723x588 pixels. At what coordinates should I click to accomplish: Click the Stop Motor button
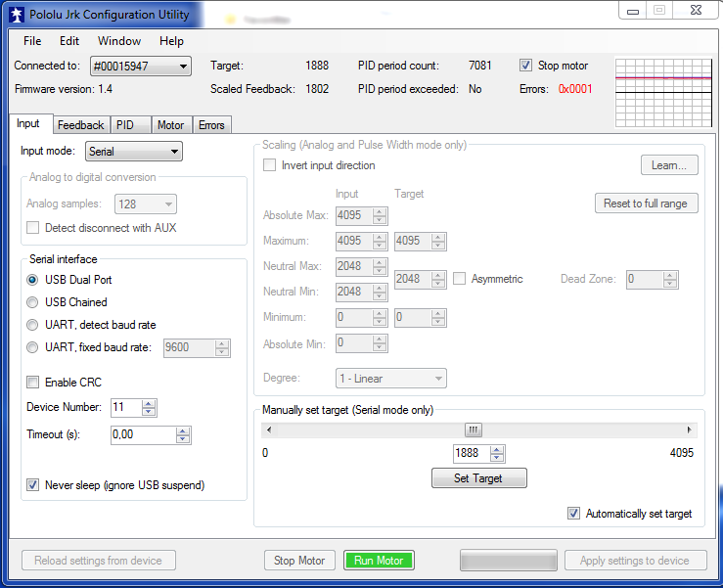pos(299,561)
